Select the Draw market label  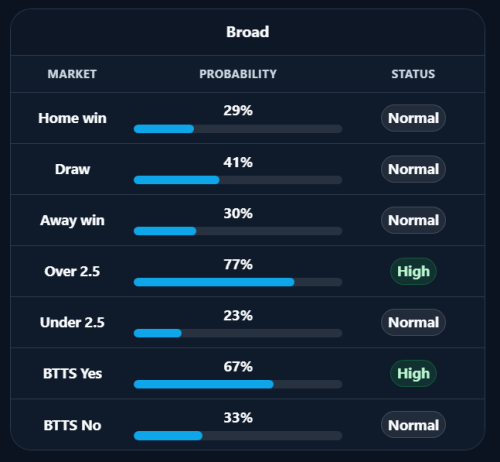point(72,169)
